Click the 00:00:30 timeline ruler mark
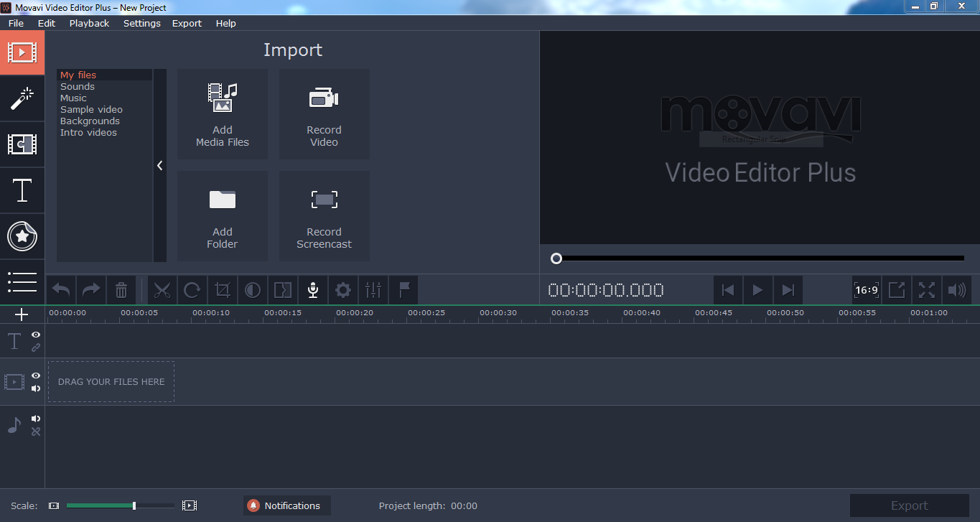Image resolution: width=980 pixels, height=522 pixels. (498, 313)
